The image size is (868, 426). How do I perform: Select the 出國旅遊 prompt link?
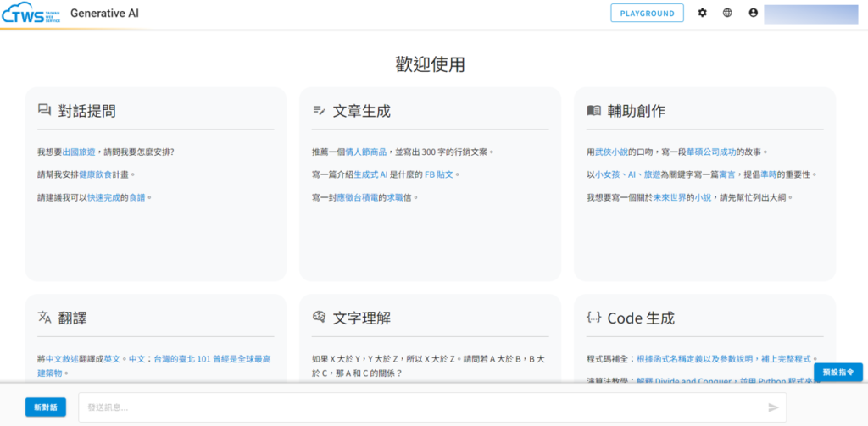(x=79, y=152)
